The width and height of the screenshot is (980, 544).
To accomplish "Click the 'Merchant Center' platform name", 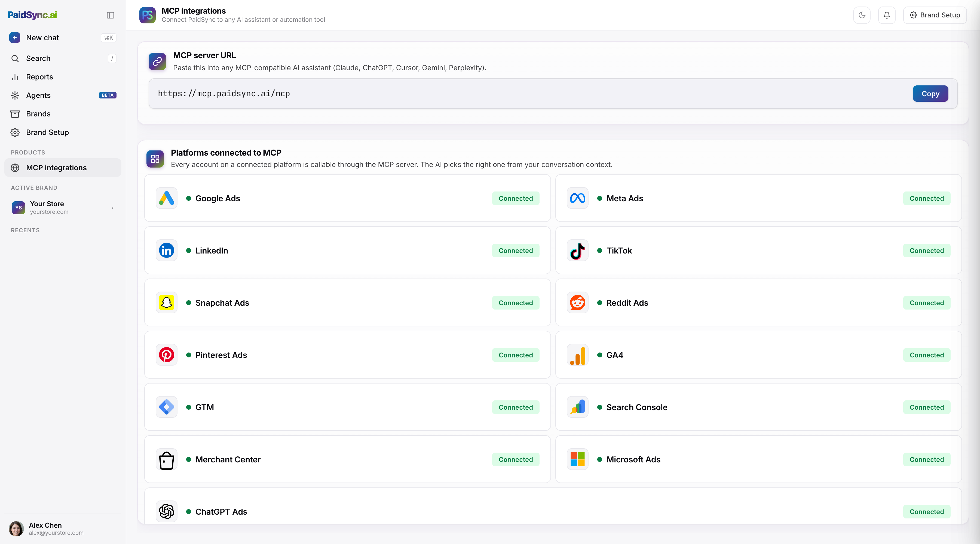I will click(228, 459).
